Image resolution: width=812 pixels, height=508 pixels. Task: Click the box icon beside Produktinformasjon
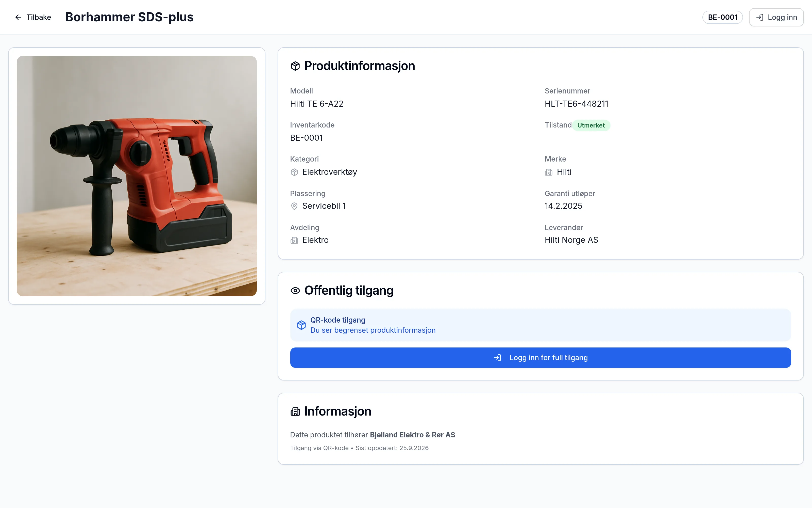click(295, 66)
